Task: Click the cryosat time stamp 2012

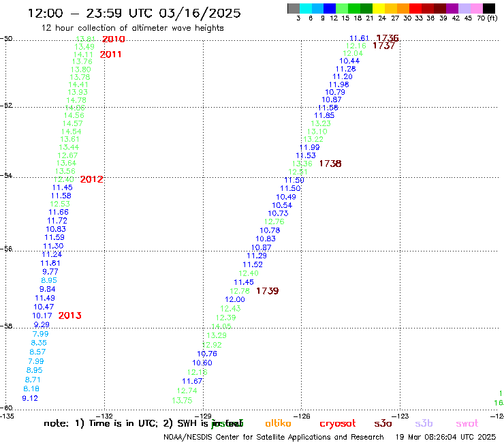Action: coord(92,179)
